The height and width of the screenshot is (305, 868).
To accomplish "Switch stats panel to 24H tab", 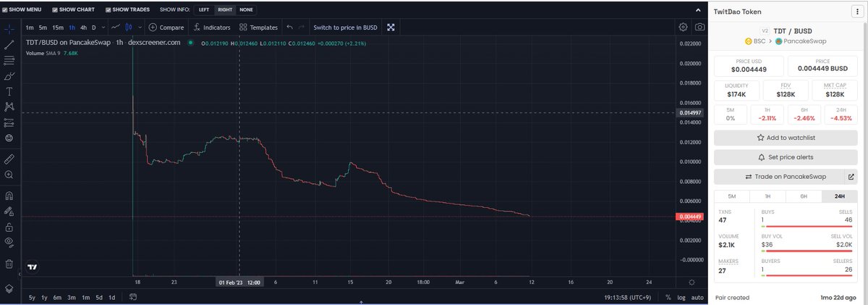I will (x=840, y=196).
